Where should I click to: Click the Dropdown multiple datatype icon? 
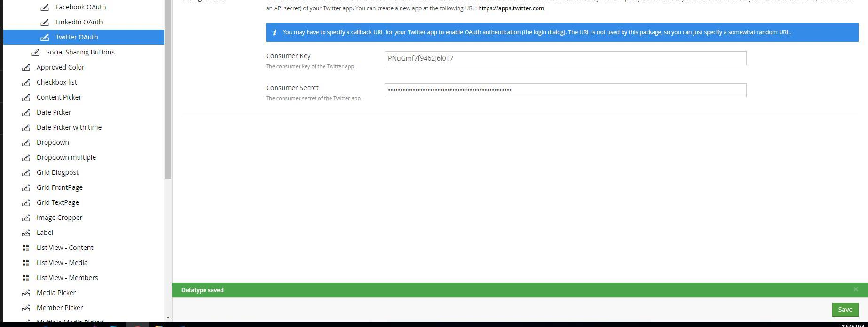pyautogui.click(x=26, y=157)
